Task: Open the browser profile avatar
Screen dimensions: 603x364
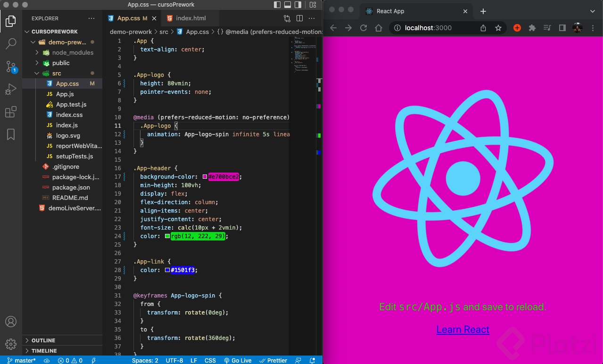Action: coord(578,28)
